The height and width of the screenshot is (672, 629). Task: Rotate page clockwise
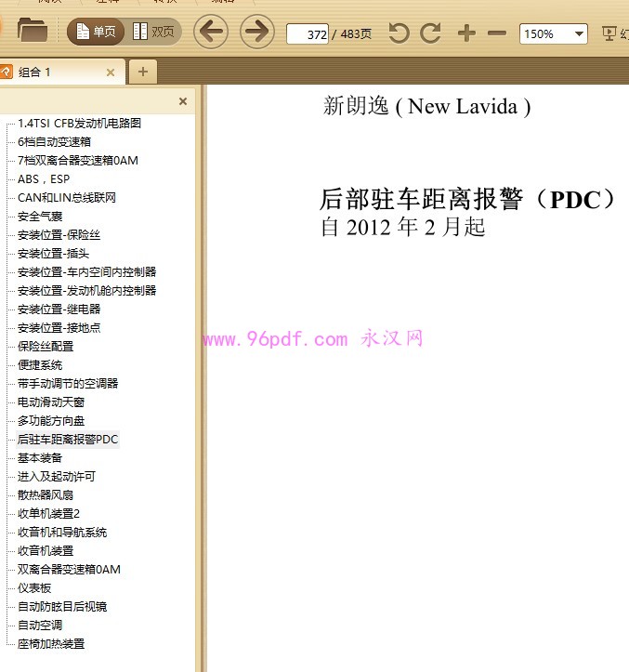430,33
